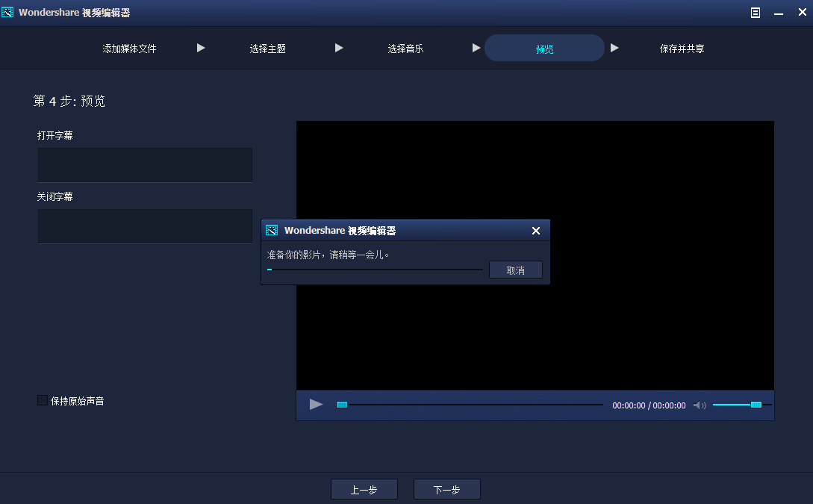This screenshot has height=504, width=813.
Task: Click the movie preparation progress bar
Action: pyautogui.click(x=375, y=270)
